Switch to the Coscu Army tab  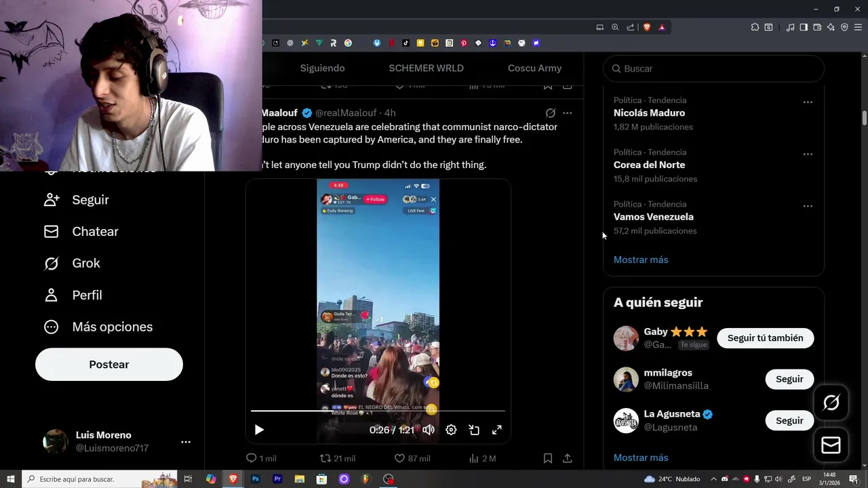(x=534, y=68)
